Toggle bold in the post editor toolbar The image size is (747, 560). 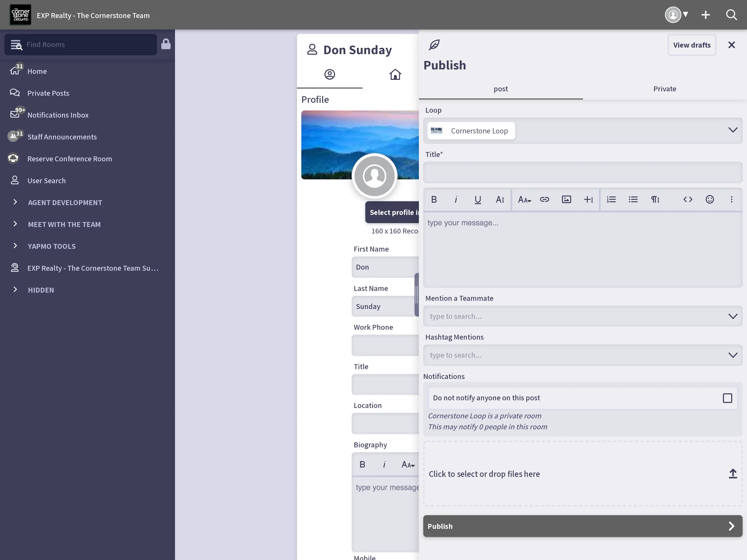pos(434,200)
